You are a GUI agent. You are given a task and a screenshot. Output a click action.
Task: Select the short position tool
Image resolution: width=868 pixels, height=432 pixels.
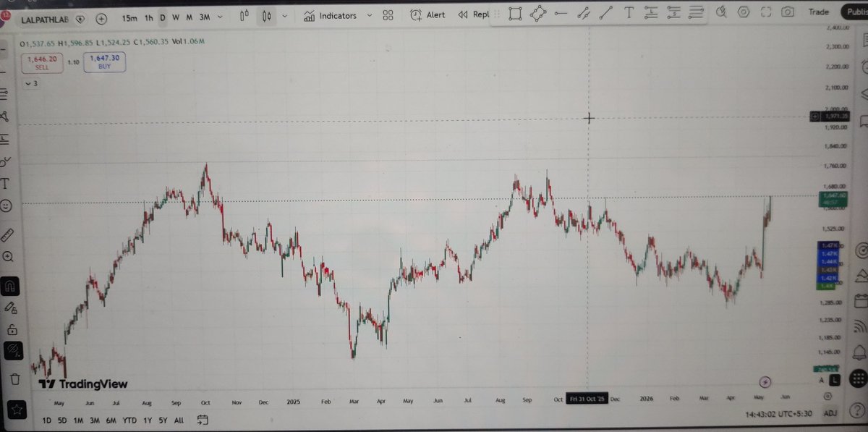[673, 12]
